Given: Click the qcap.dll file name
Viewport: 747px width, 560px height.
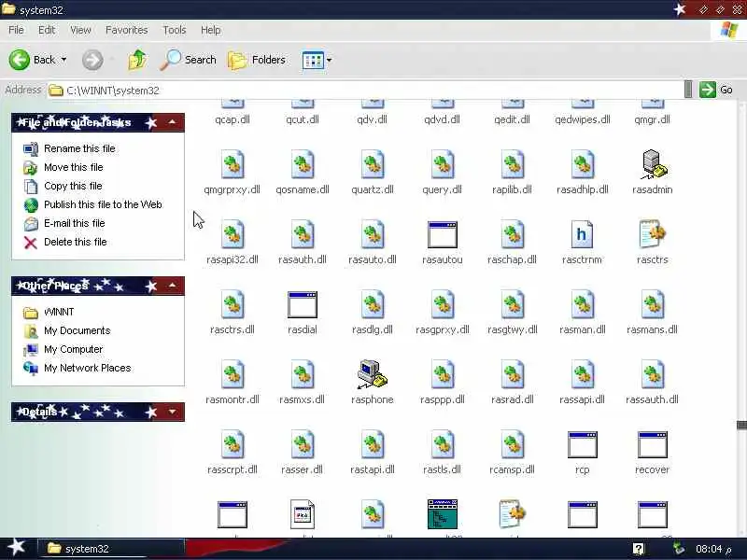Looking at the screenshot, I should (233, 119).
